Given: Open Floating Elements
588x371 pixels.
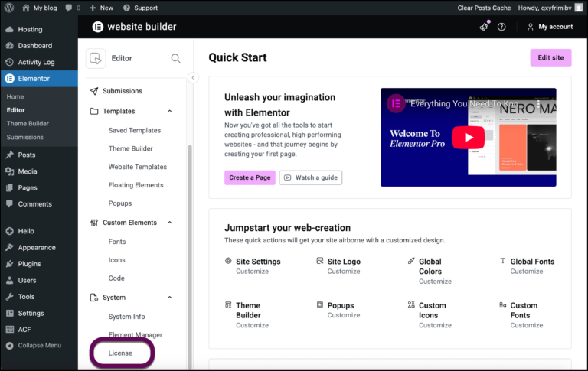Looking at the screenshot, I should pos(136,185).
